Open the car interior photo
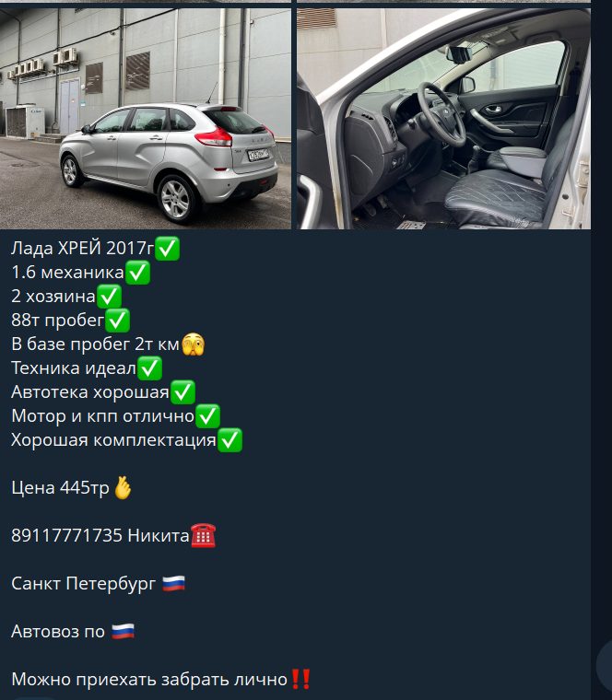The width and height of the screenshot is (612, 700). pyautogui.click(x=443, y=118)
